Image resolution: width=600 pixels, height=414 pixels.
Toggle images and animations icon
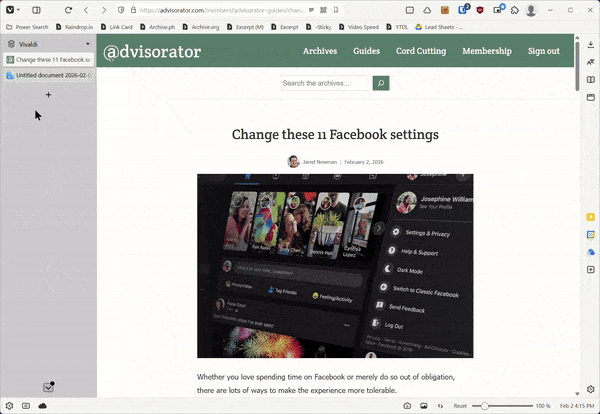(x=424, y=406)
